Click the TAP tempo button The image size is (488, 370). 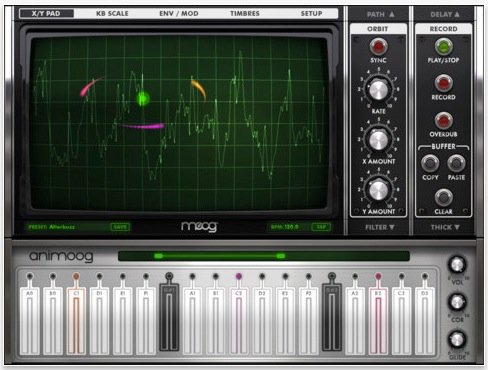point(321,227)
